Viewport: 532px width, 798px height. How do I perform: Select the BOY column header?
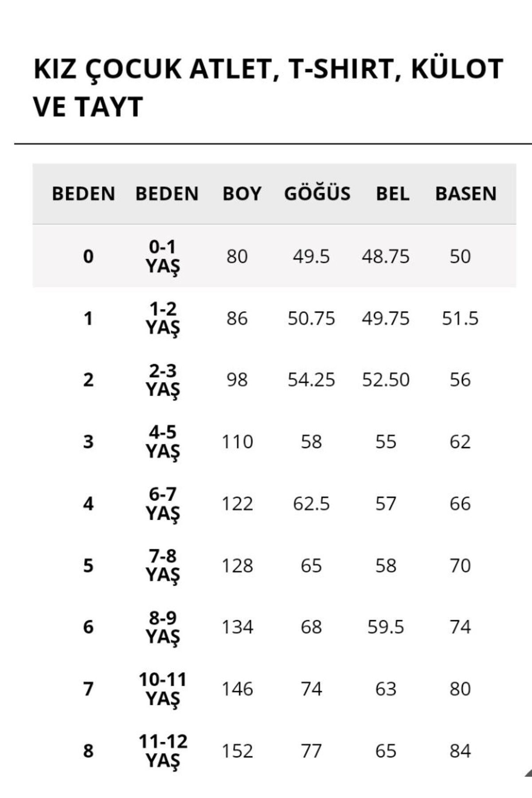(242, 194)
